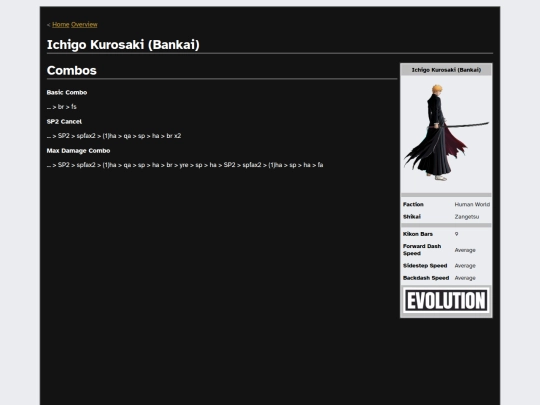The height and width of the screenshot is (405, 540).
Task: Open the Home breadcrumb link
Action: pyautogui.click(x=61, y=24)
